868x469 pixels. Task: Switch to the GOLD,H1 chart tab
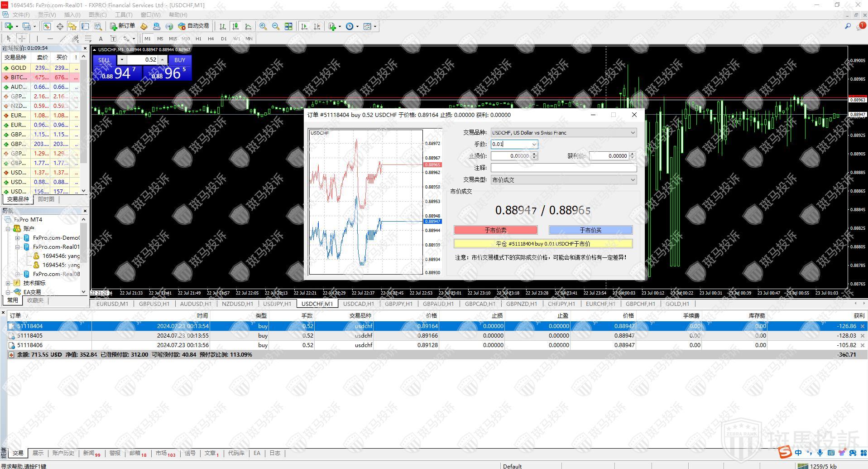pos(677,304)
